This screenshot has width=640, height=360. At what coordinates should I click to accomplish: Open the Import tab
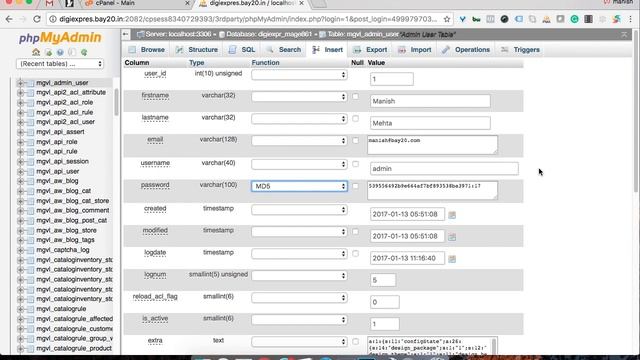415,50
